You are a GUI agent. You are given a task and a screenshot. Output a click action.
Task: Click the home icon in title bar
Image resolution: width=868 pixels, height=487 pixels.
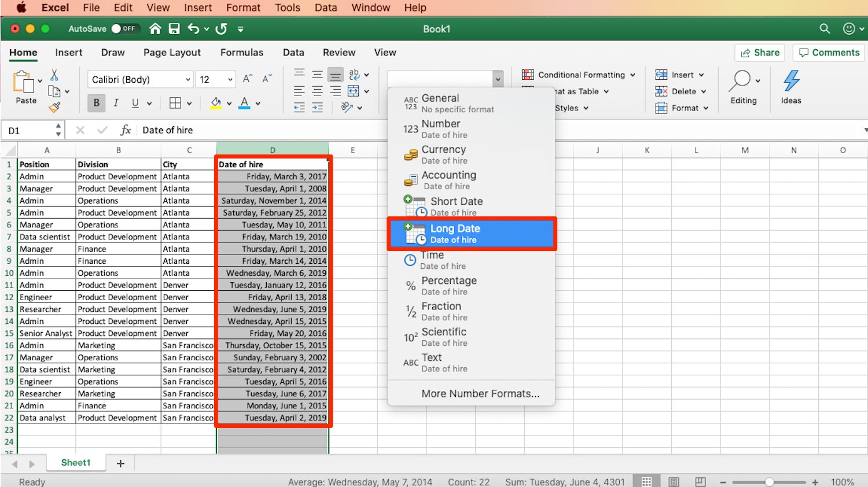coord(155,29)
